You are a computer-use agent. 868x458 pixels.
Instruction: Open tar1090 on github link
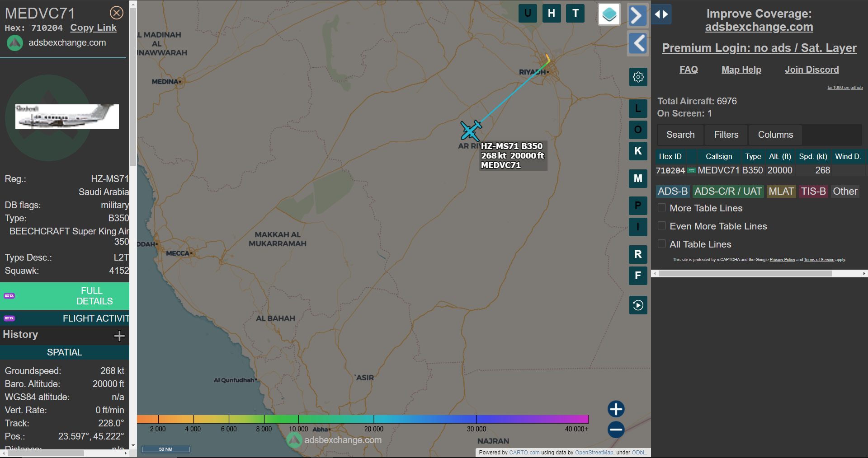[x=845, y=88]
